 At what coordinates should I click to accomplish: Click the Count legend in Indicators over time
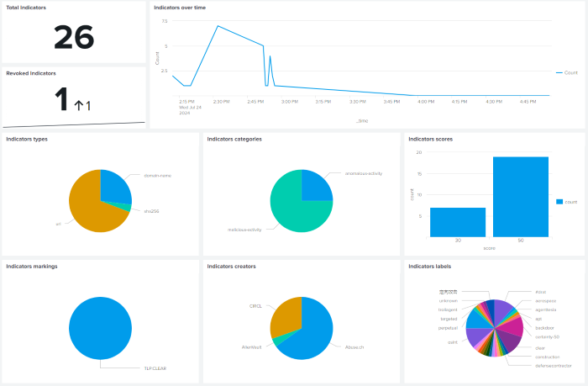567,73
